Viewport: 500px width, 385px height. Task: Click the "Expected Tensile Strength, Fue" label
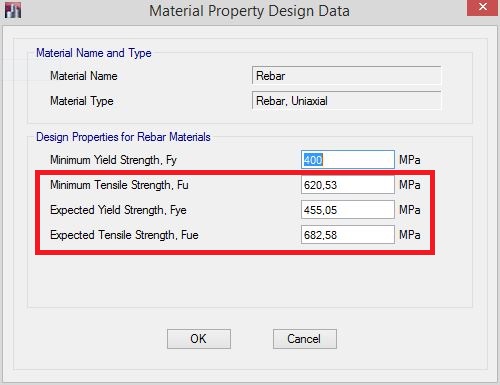tap(124, 235)
